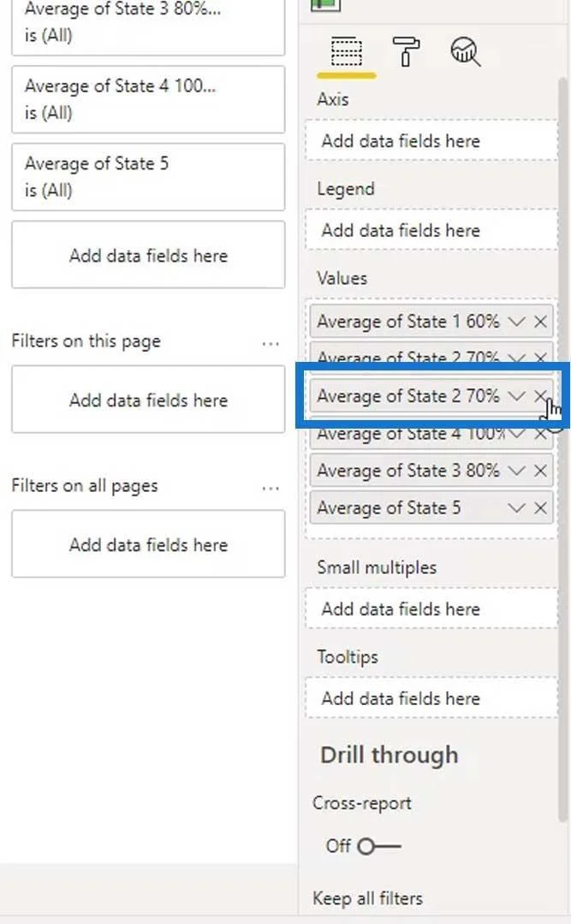This screenshot has width=571, height=924.
Task: Open more options for Filters on this page
Action: point(271,343)
